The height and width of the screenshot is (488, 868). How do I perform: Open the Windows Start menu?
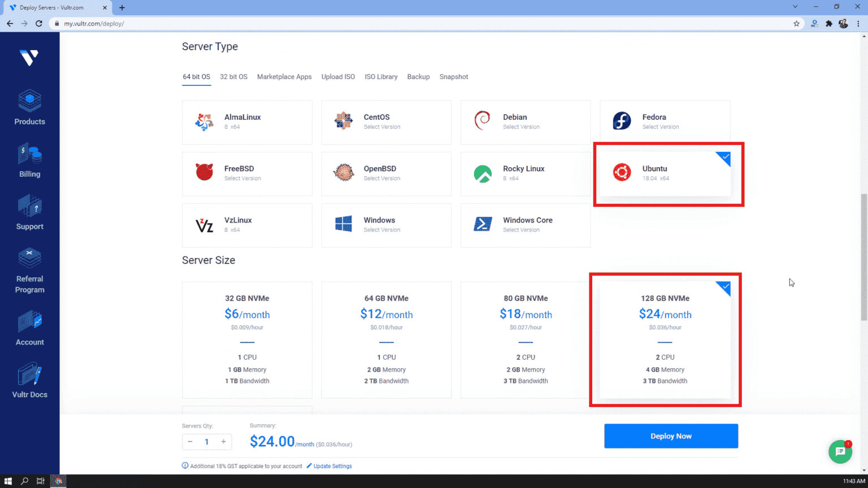click(x=7, y=481)
